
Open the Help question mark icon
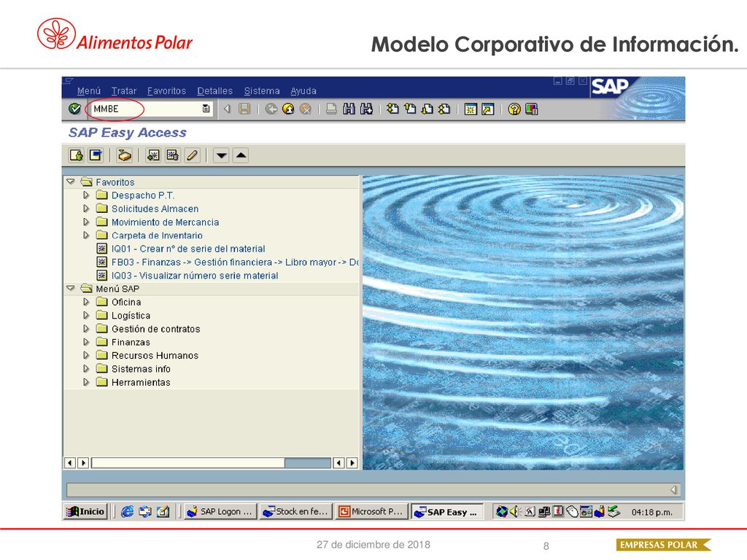(514, 109)
